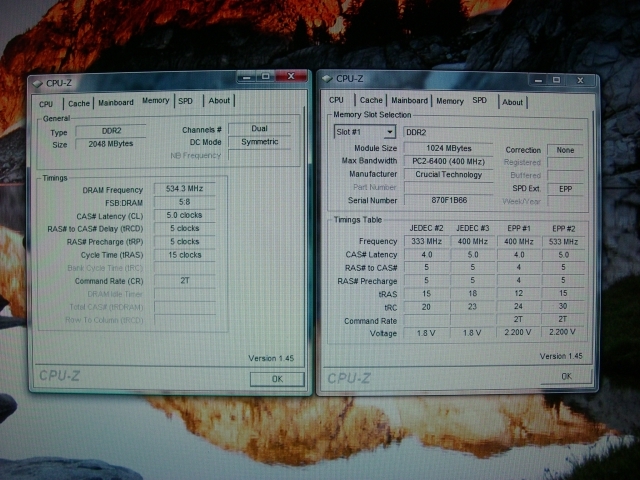Select Memory tab in left CPU-Z window
Viewport: 640px width, 480px height.
click(x=156, y=100)
